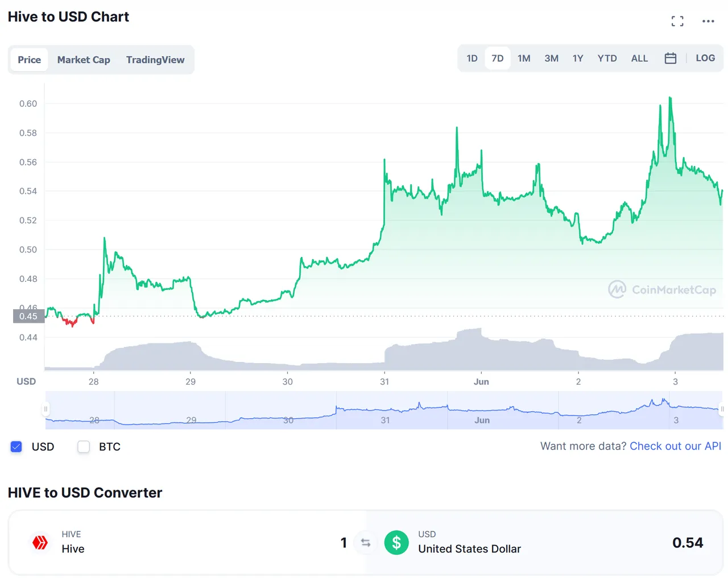Open the three-dot more options menu

tap(708, 22)
